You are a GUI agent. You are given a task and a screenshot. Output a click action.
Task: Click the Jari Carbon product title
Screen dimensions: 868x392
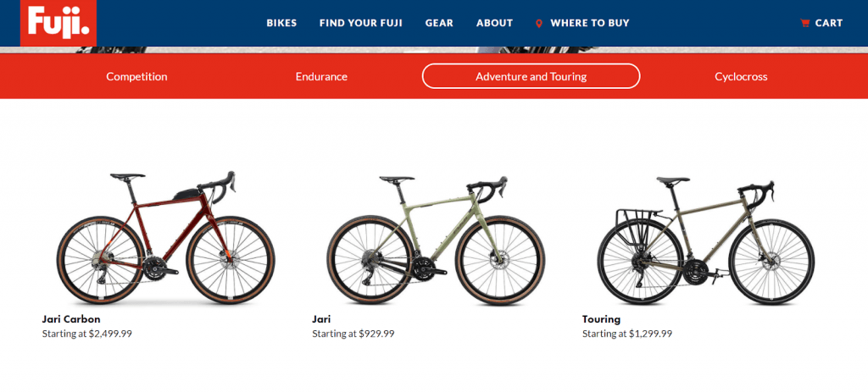click(71, 319)
